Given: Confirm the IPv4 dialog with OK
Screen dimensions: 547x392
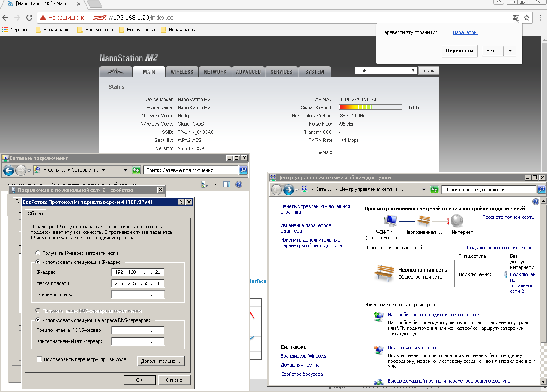Looking at the screenshot, I should coord(139,380).
